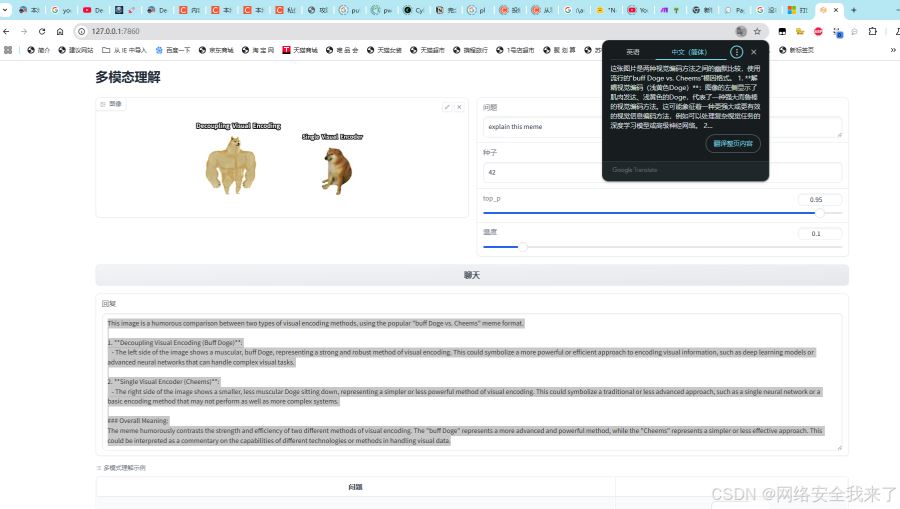900x509 pixels.
Task: Click the buff Doge meme image
Action: (230, 166)
